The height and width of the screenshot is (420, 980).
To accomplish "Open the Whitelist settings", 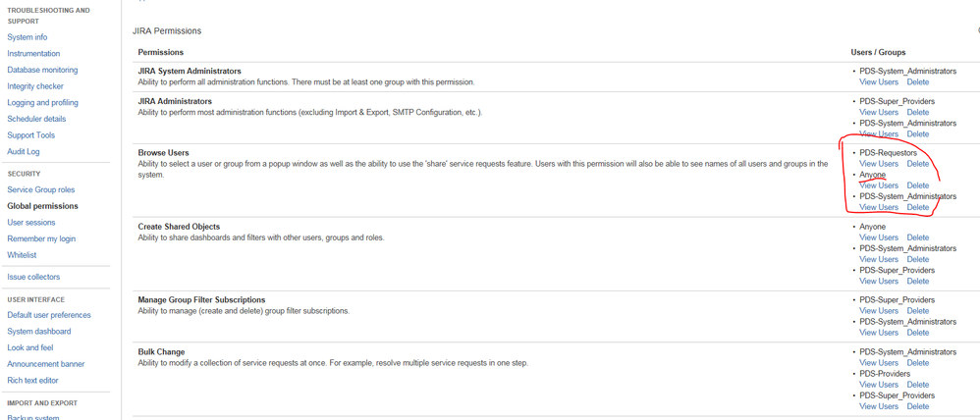I will [x=22, y=255].
